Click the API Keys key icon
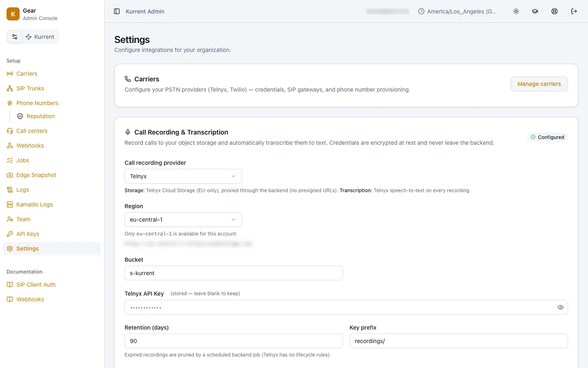The height and width of the screenshot is (368, 588). 10,234
